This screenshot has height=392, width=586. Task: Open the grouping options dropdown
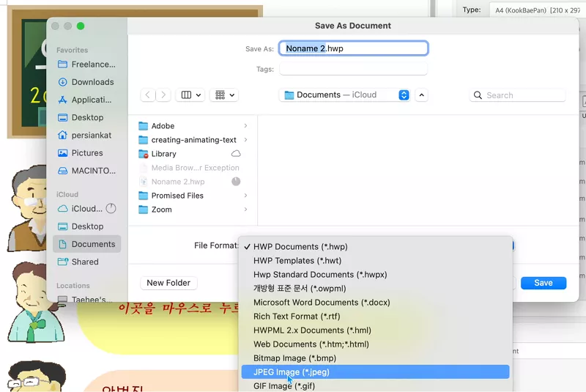(x=224, y=95)
